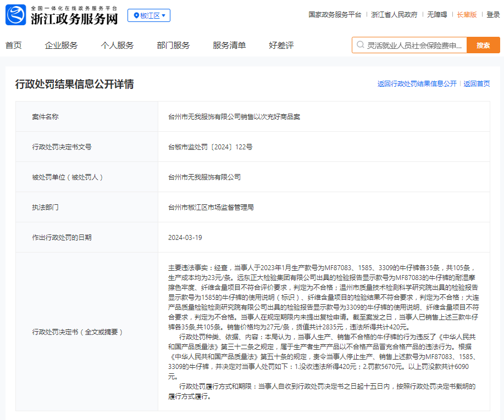The height and width of the screenshot is (420, 504).
Task: Focus the 灵活就业人员社会保险费 search field
Action: tap(409, 45)
